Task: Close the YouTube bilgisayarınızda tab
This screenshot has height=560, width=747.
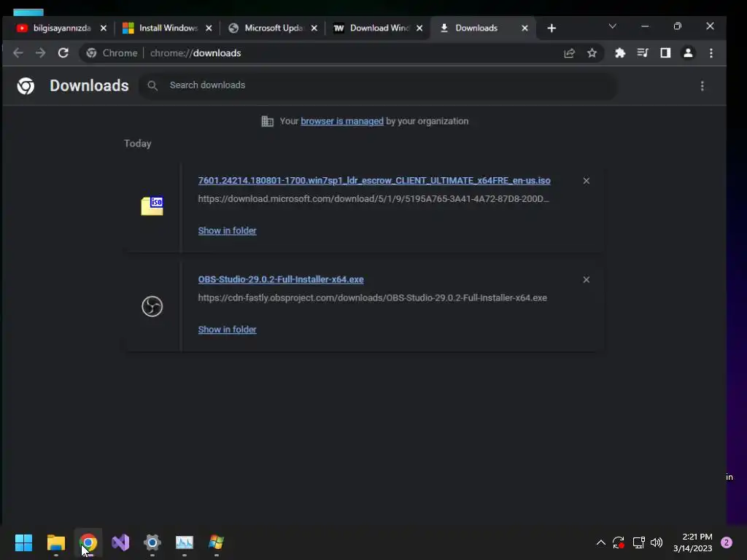Action: click(x=104, y=28)
